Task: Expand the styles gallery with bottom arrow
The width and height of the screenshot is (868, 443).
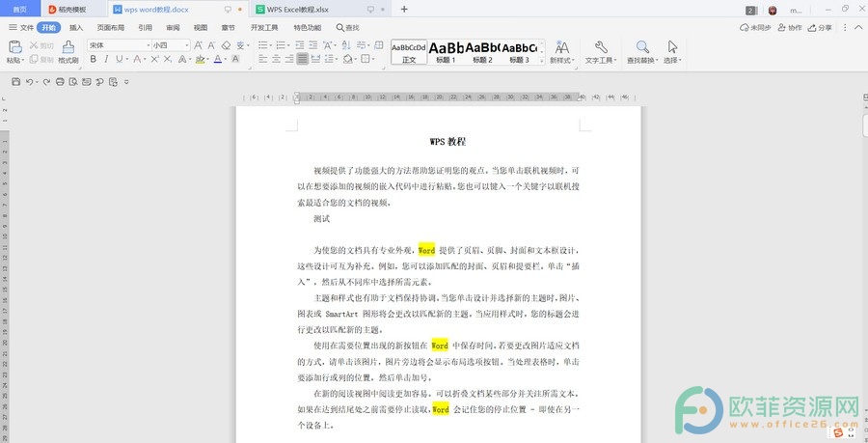Action: (542, 61)
